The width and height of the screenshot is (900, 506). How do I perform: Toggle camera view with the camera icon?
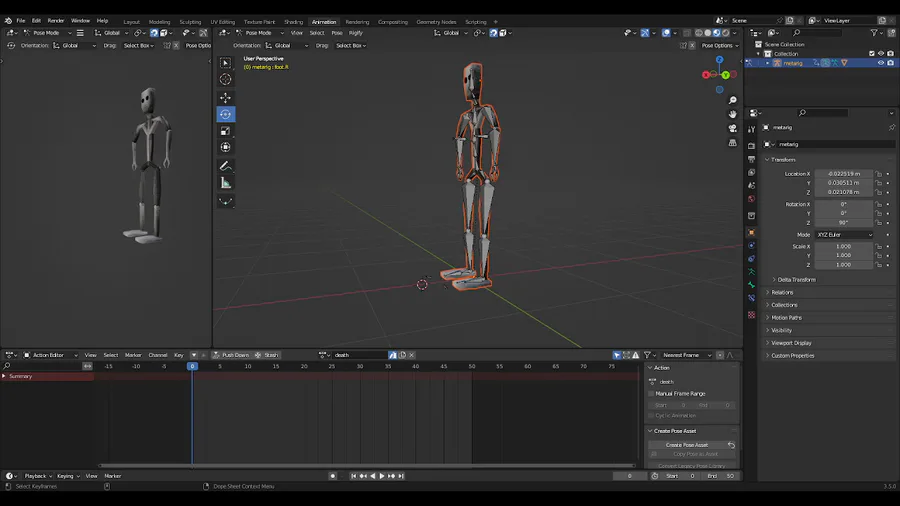(733, 128)
